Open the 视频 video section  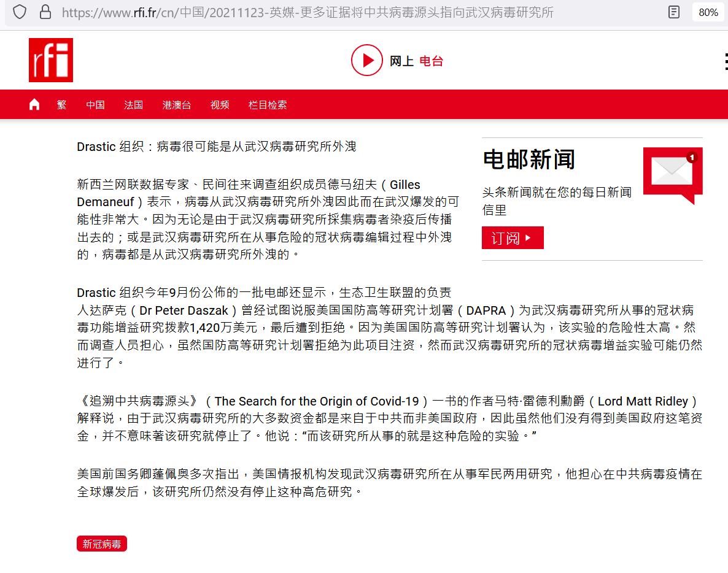pyautogui.click(x=220, y=105)
